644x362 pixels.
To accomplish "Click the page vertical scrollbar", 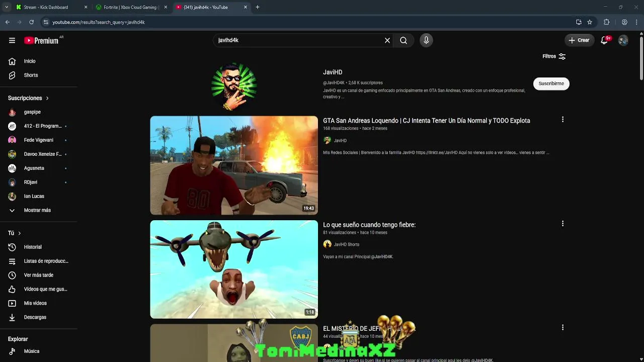I will (641, 58).
